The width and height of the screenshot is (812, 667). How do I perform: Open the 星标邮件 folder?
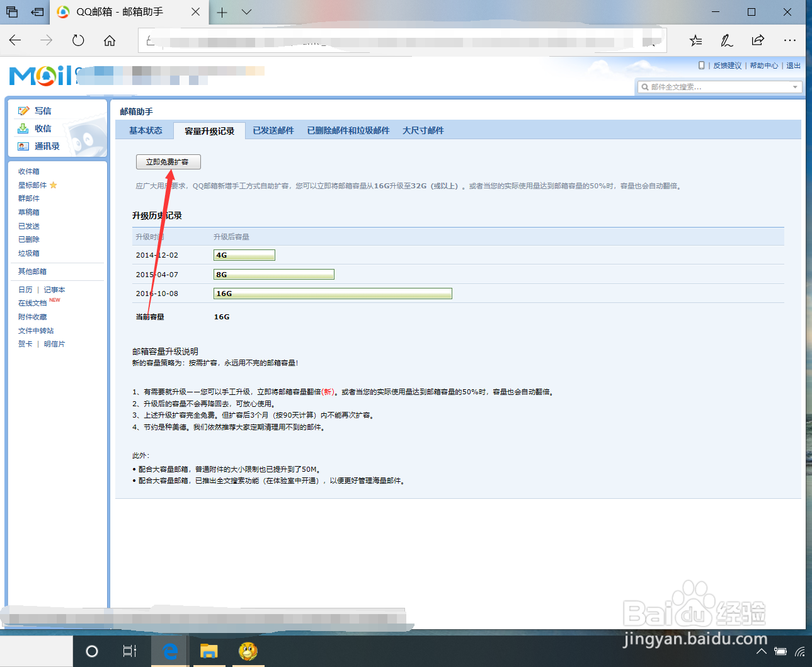pos(32,185)
